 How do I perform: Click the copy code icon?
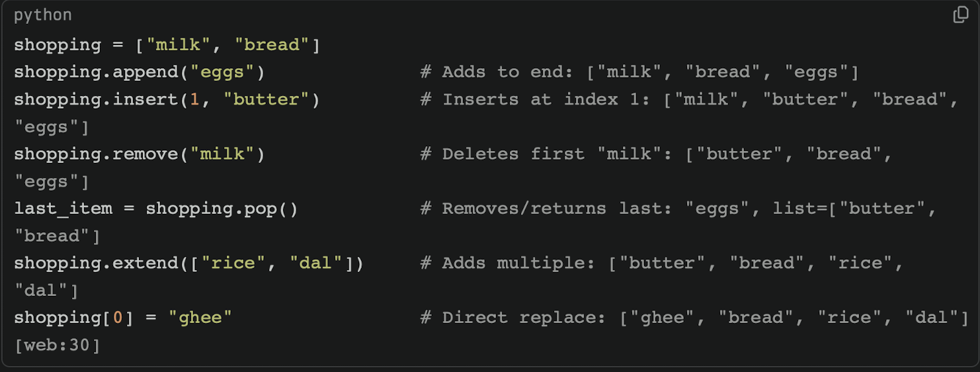tap(960, 15)
